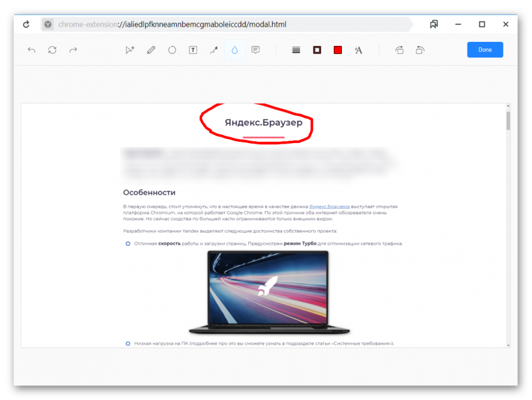Select the arrow drawing tool

click(x=213, y=51)
